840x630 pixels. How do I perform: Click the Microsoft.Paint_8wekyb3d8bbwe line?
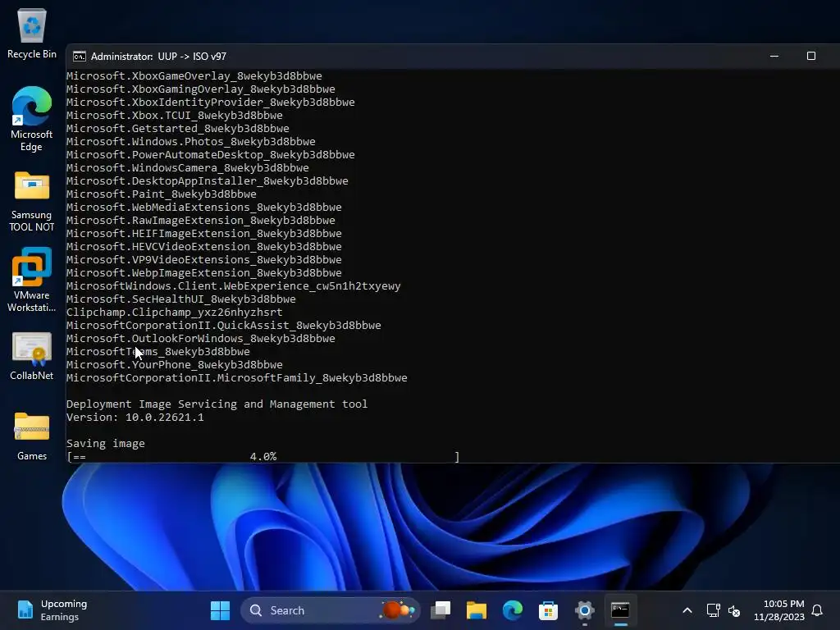coord(162,194)
